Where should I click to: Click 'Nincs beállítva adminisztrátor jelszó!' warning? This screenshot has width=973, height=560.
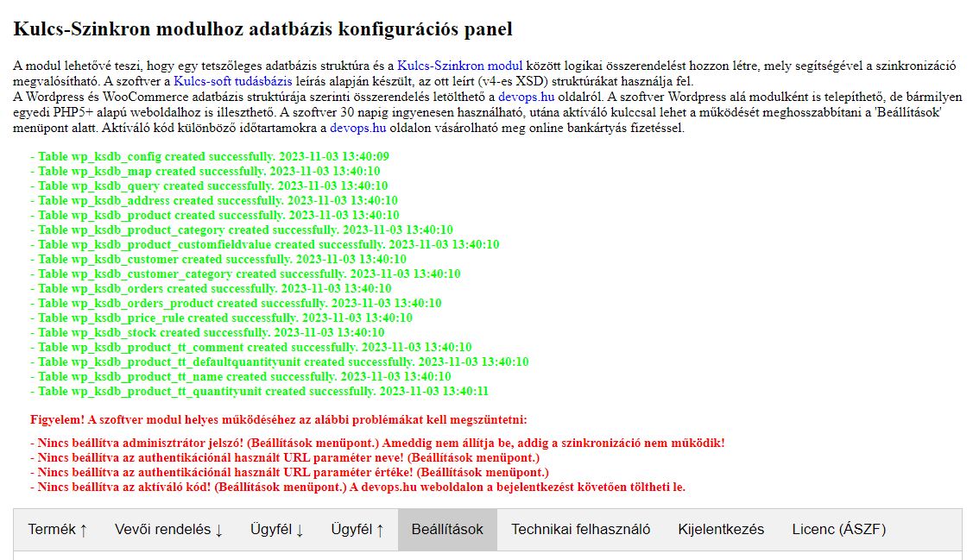pos(377,444)
